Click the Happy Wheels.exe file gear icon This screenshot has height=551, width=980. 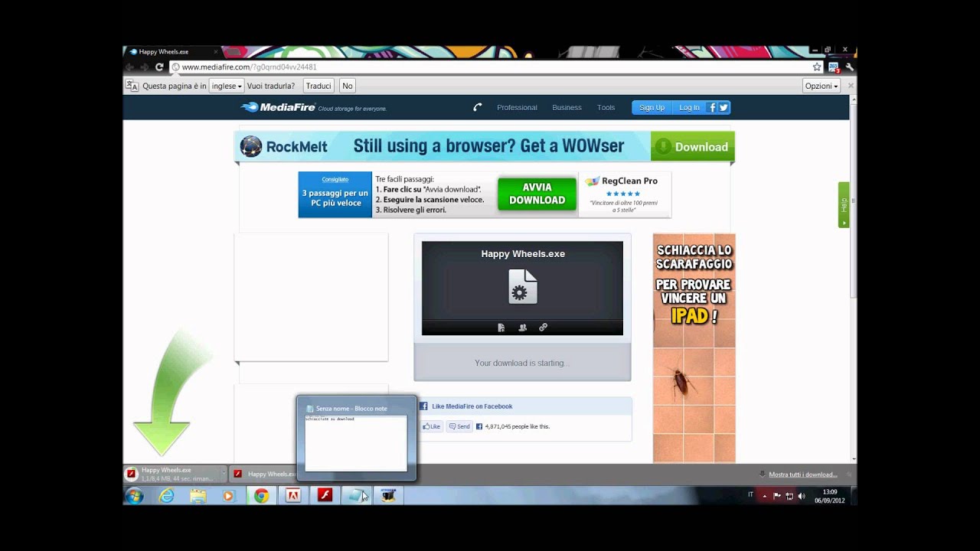522,286
